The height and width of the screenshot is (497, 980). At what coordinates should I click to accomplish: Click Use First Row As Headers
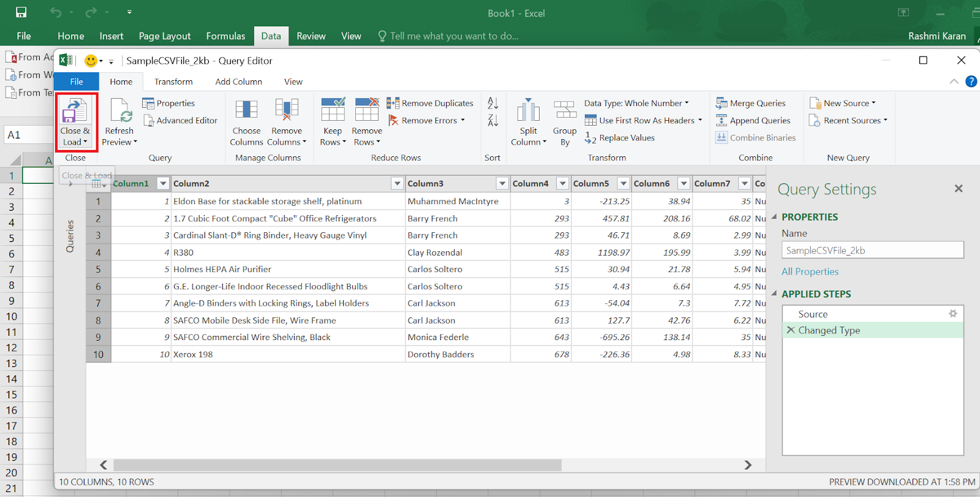643,120
